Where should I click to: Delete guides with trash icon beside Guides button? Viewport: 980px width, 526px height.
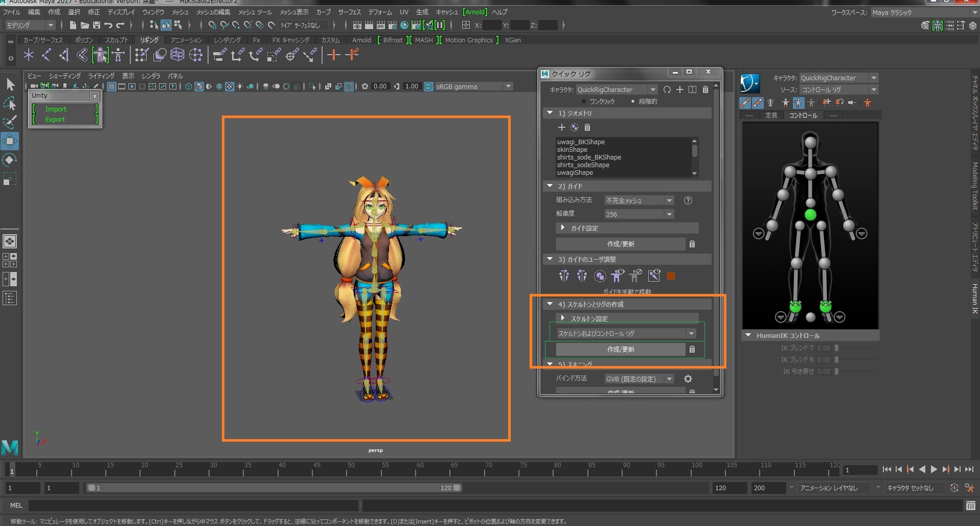(692, 244)
